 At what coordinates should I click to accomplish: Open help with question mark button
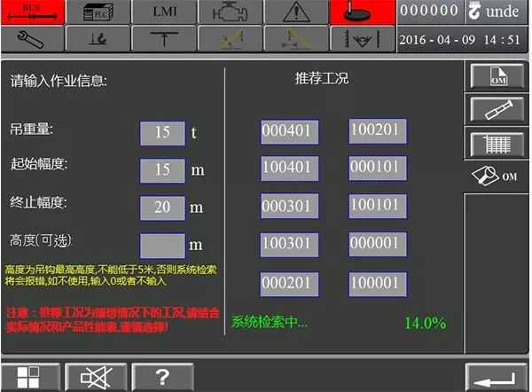[x=162, y=378]
